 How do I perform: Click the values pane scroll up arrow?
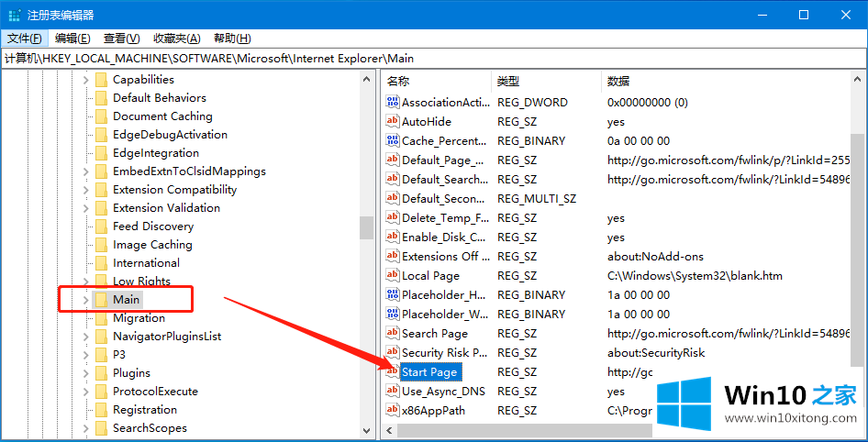coord(858,80)
